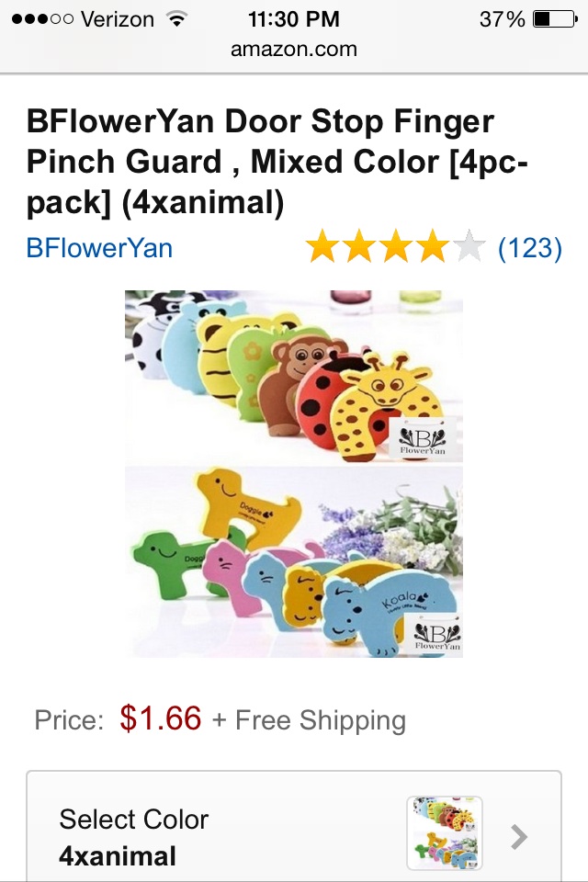Open the bottom koala door stops photo
This screenshot has width=588, height=882.
(294, 561)
